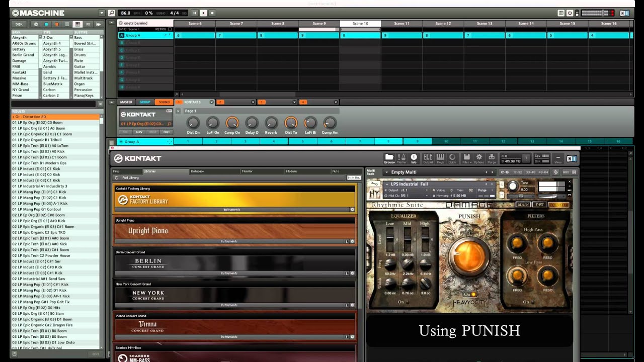Open Kontakt Quick load icon

[x=452, y=158]
